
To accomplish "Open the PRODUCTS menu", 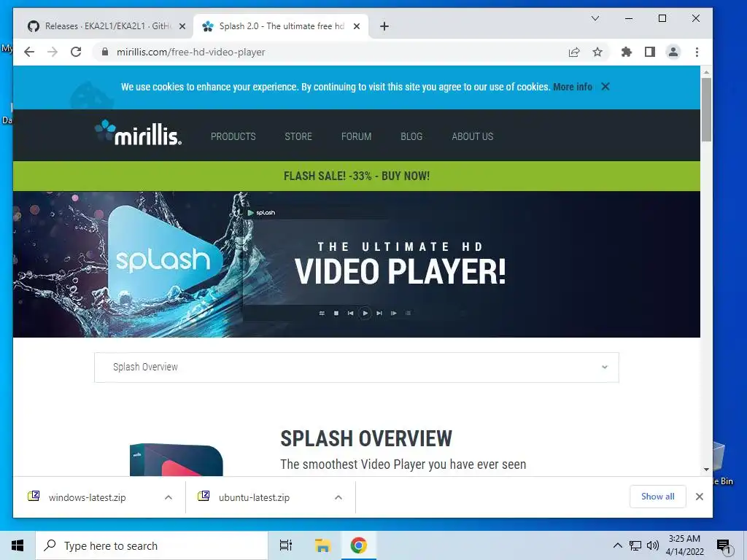I will [x=233, y=136].
